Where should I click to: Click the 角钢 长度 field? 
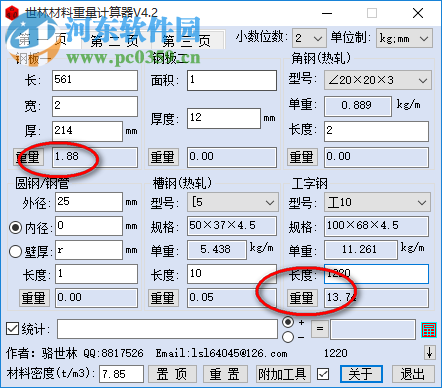coord(376,131)
